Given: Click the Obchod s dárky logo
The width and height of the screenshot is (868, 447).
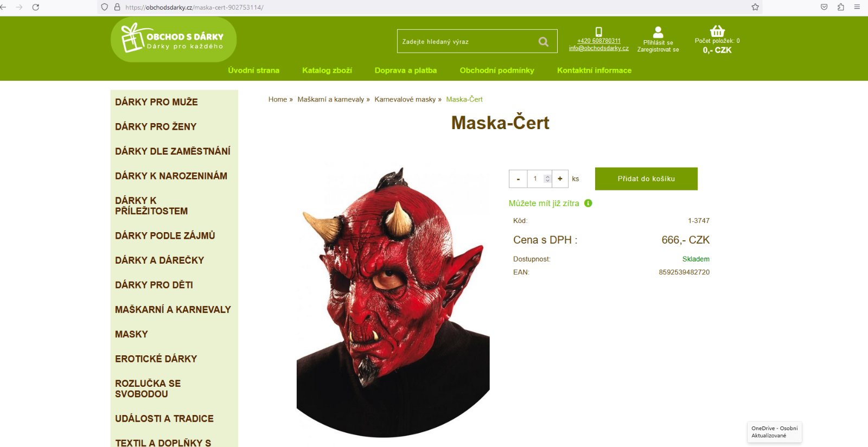Looking at the screenshot, I should [x=174, y=40].
